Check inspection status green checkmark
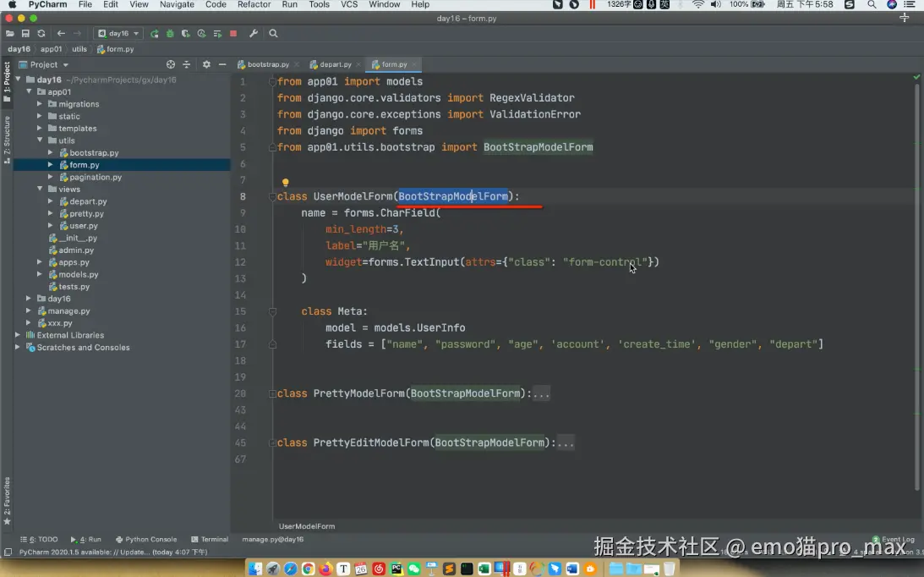The height and width of the screenshot is (577, 924). tap(916, 77)
